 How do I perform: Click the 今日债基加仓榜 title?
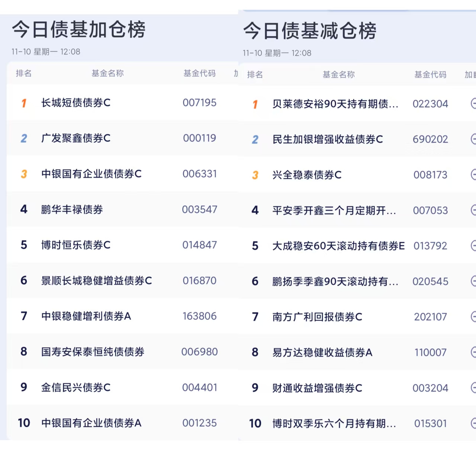[x=79, y=29]
